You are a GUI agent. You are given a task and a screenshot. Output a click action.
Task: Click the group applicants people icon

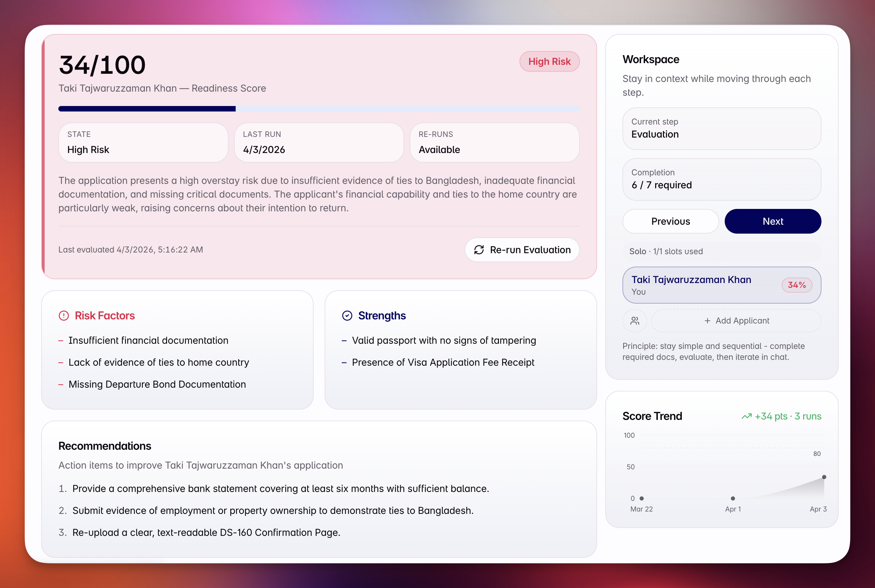[x=634, y=321]
